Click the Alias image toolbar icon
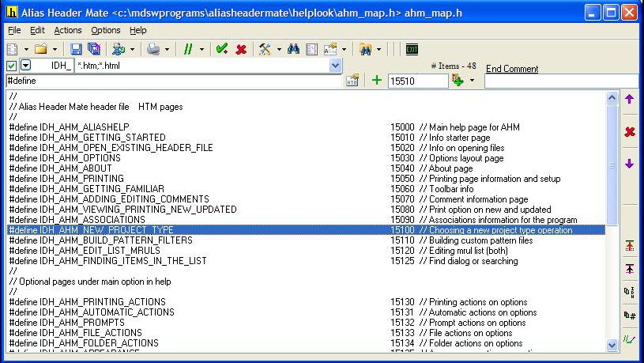The image size is (644, 363). 330,49
